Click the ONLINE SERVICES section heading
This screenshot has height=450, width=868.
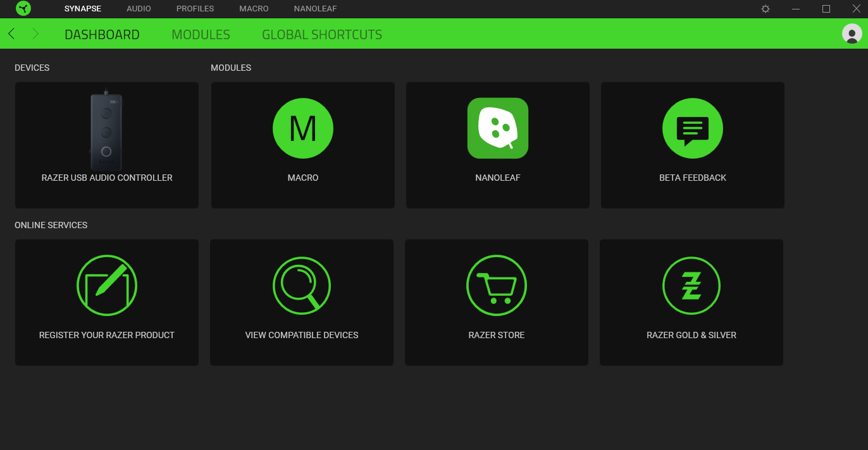point(51,225)
